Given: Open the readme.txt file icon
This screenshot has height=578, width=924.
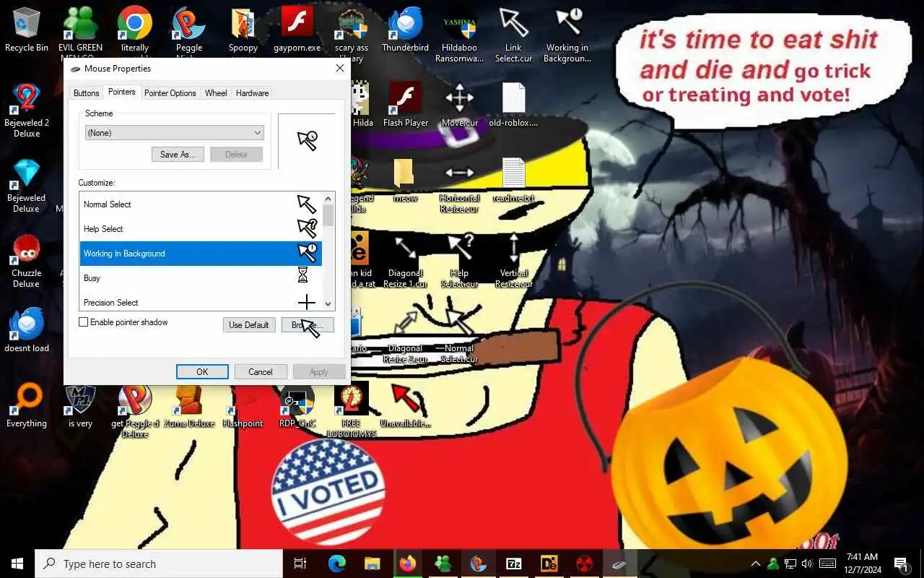Looking at the screenshot, I should [x=513, y=180].
